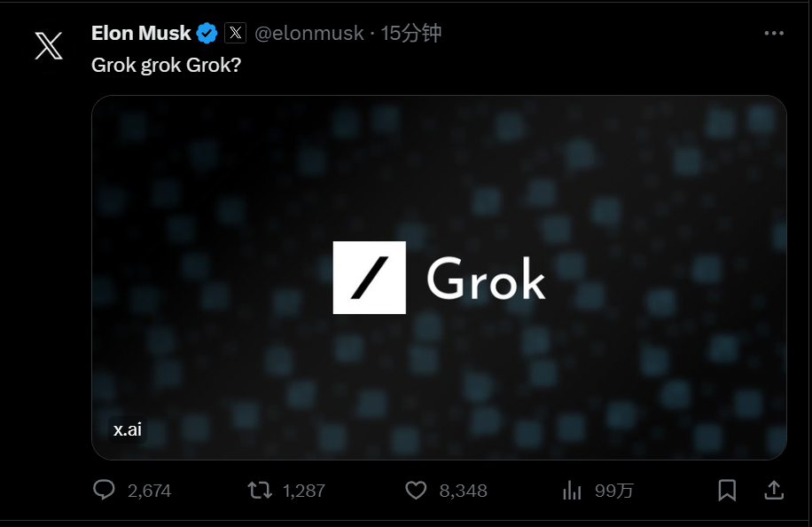Open the three-dot more options menu
This screenshot has width=812, height=527.
point(774,33)
